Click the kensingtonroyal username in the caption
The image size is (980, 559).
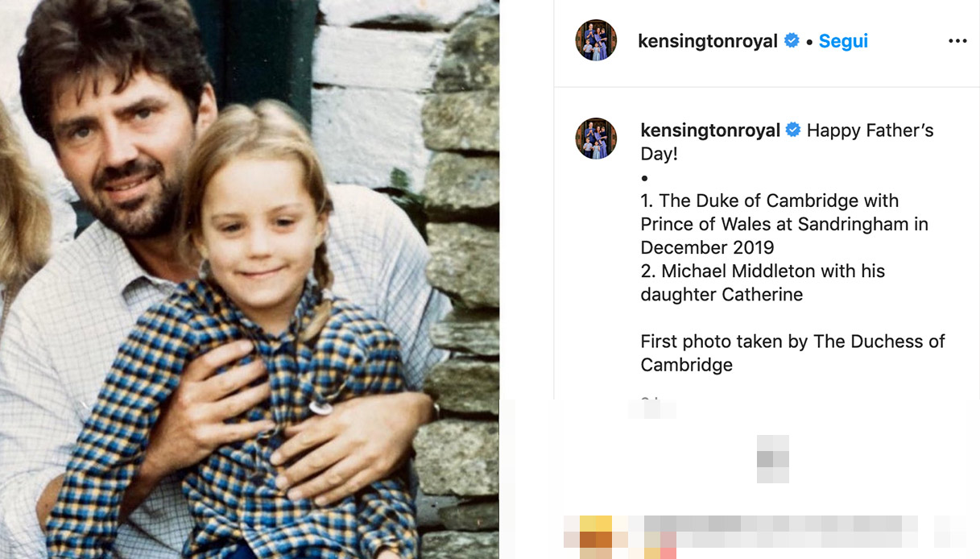[709, 130]
